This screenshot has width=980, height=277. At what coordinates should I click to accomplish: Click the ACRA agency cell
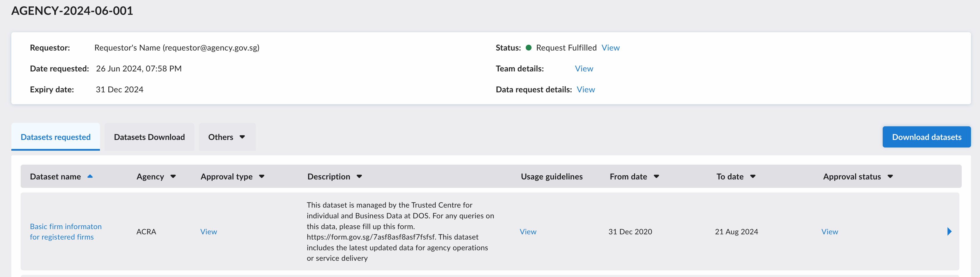pyautogui.click(x=146, y=231)
